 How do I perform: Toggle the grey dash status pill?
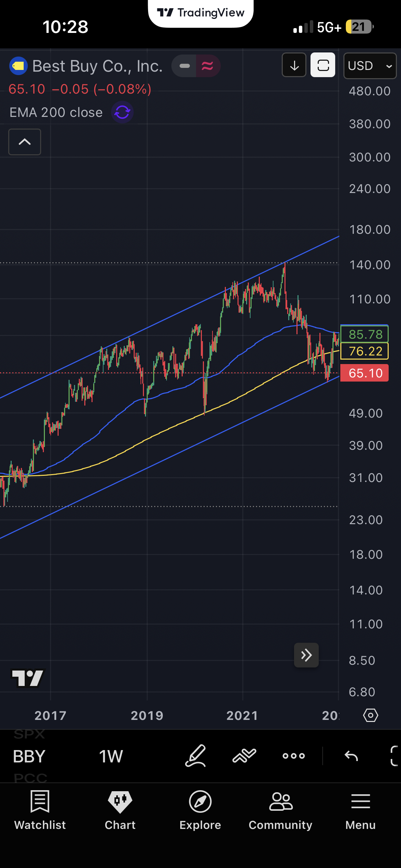tap(184, 66)
